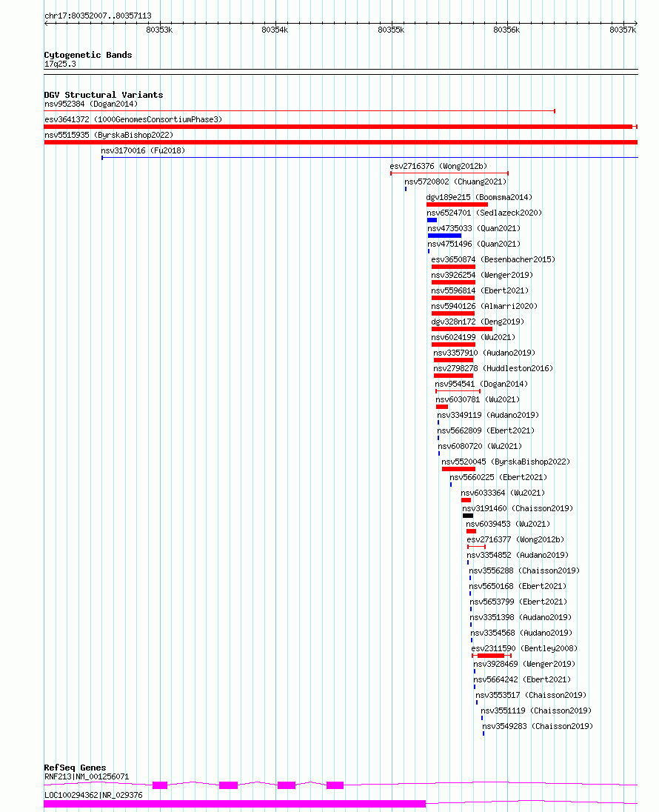This screenshot has width=659, height=812.
Task: Click the RNF213|NM_001256071 gene label
Action: coord(87,776)
